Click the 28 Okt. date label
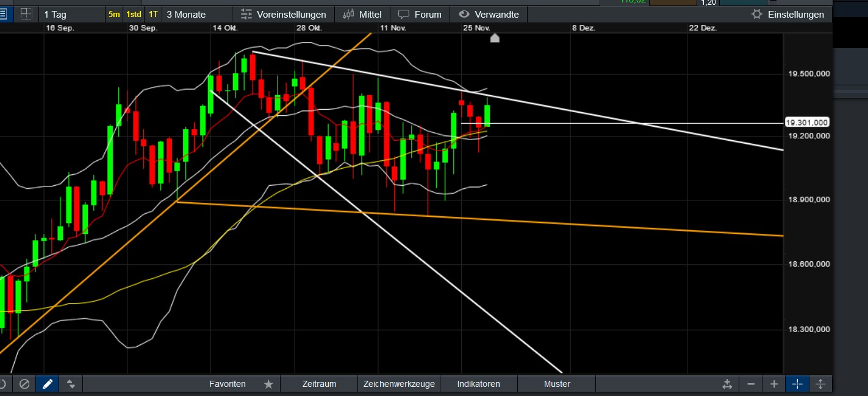868x396 pixels. (309, 28)
